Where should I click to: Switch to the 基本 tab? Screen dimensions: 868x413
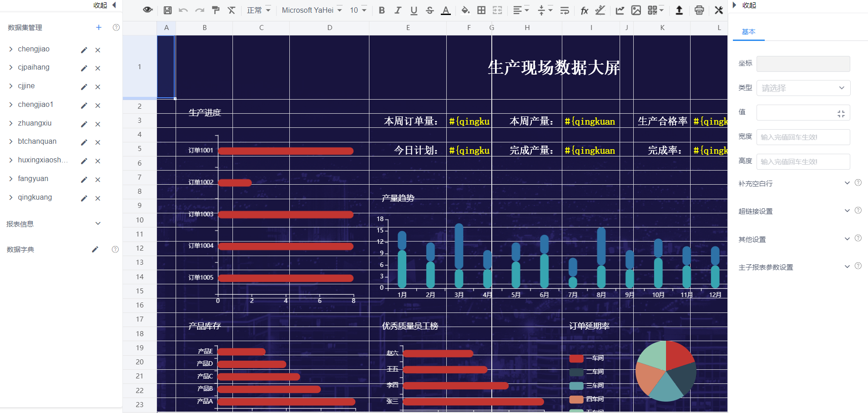[748, 32]
